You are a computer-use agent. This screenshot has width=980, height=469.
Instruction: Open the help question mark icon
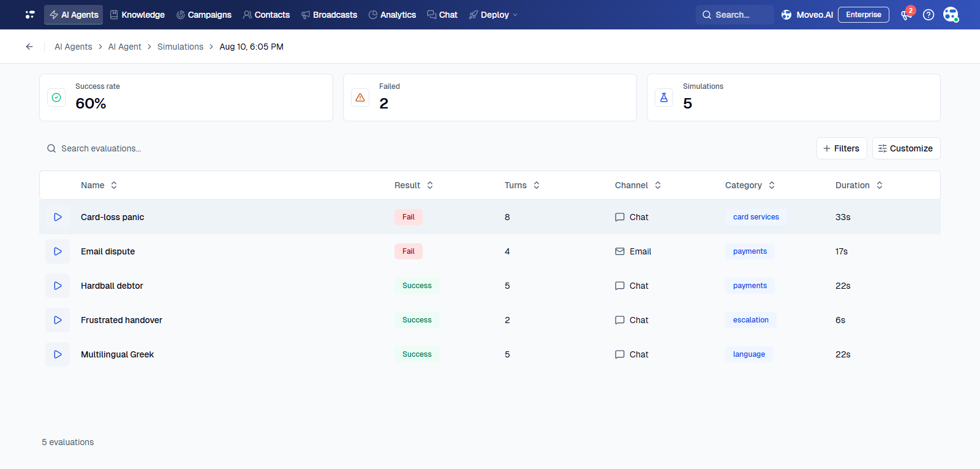tap(929, 15)
